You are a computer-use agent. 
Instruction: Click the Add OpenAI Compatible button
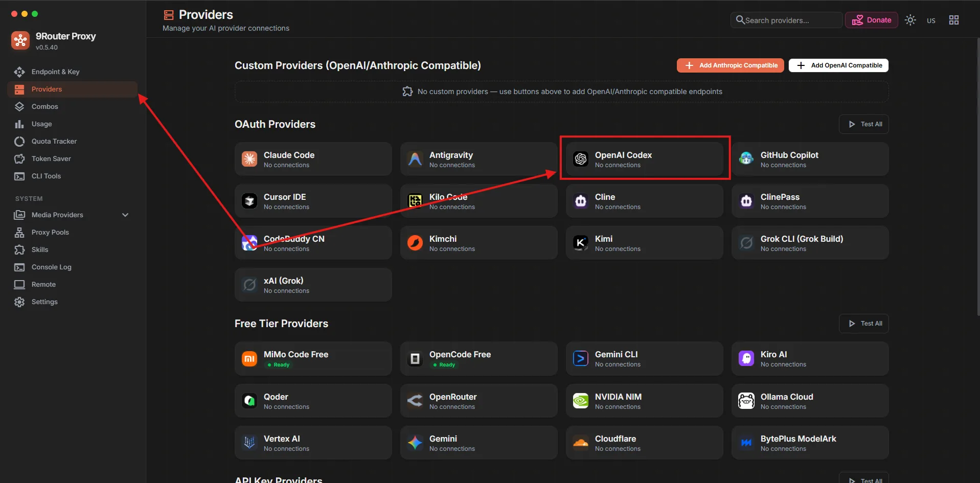(838, 65)
